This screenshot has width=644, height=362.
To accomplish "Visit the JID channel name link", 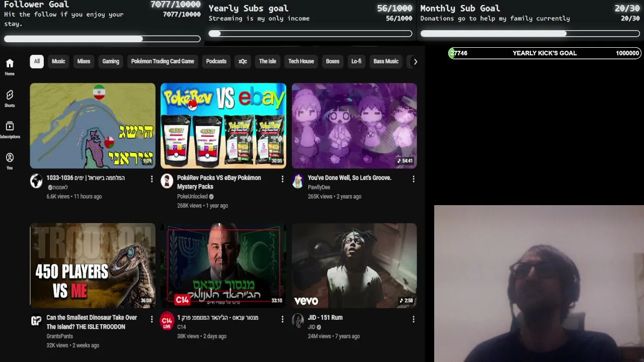I will click(x=311, y=327).
